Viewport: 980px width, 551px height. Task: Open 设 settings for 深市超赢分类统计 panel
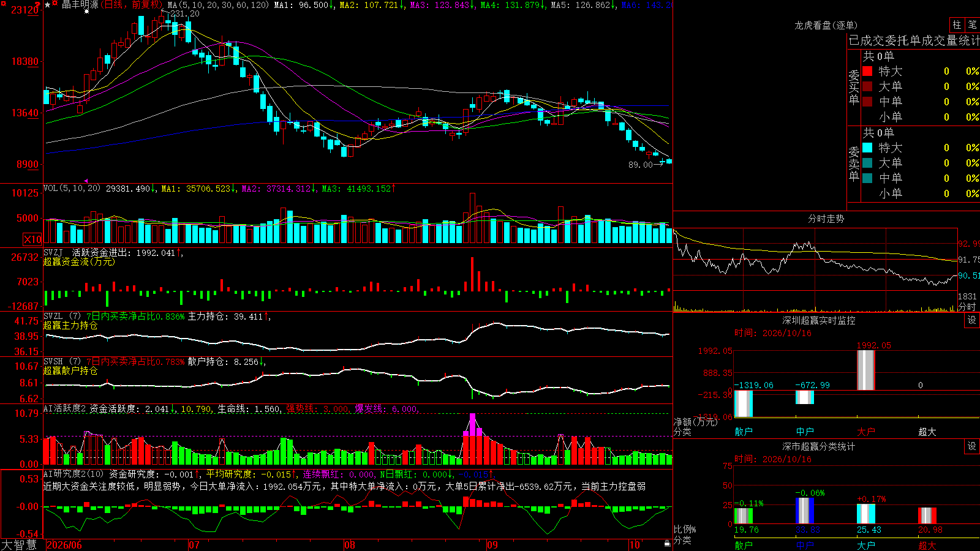(x=972, y=446)
